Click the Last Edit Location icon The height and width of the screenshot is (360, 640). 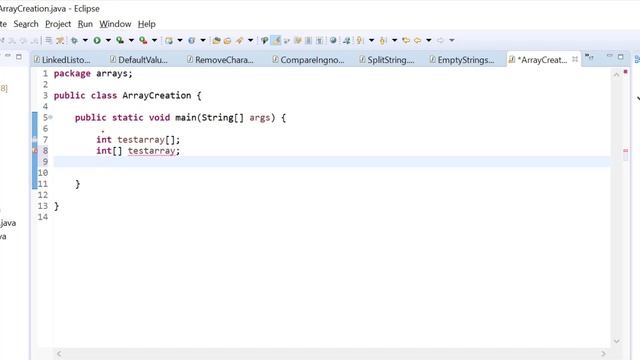pos(406,40)
